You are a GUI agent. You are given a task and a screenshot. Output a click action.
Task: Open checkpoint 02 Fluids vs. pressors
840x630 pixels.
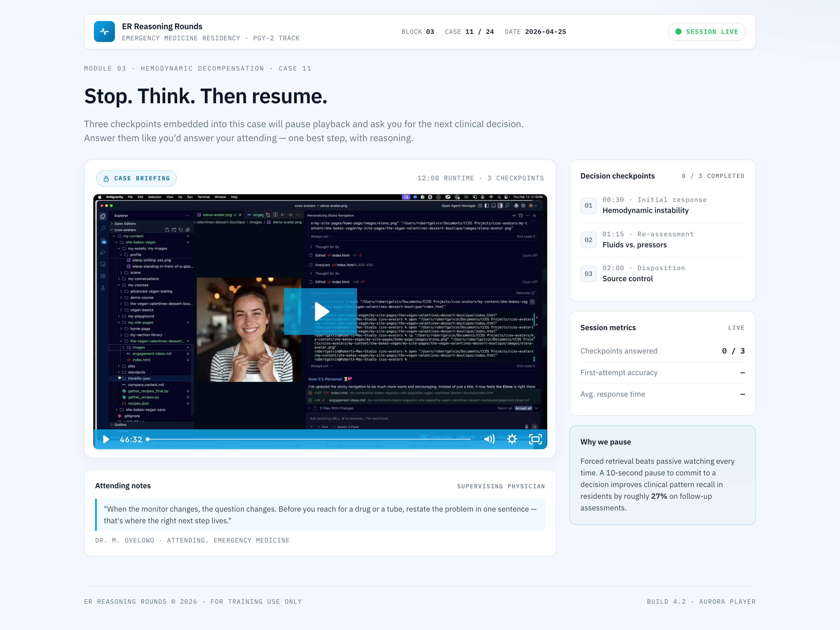click(663, 240)
